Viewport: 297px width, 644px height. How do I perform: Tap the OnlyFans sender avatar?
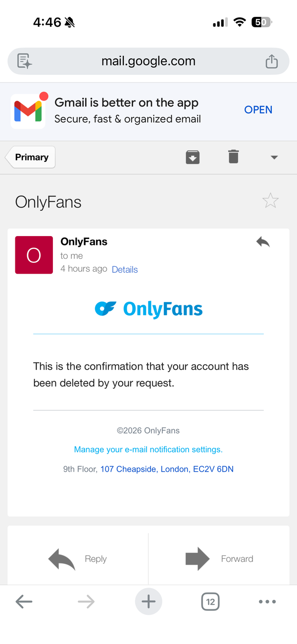[x=34, y=255]
